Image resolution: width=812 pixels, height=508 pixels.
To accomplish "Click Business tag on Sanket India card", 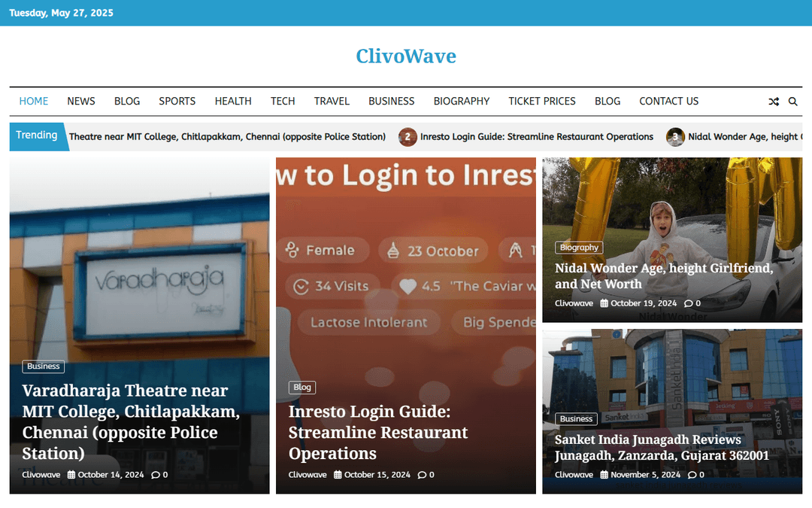I will pyautogui.click(x=577, y=419).
